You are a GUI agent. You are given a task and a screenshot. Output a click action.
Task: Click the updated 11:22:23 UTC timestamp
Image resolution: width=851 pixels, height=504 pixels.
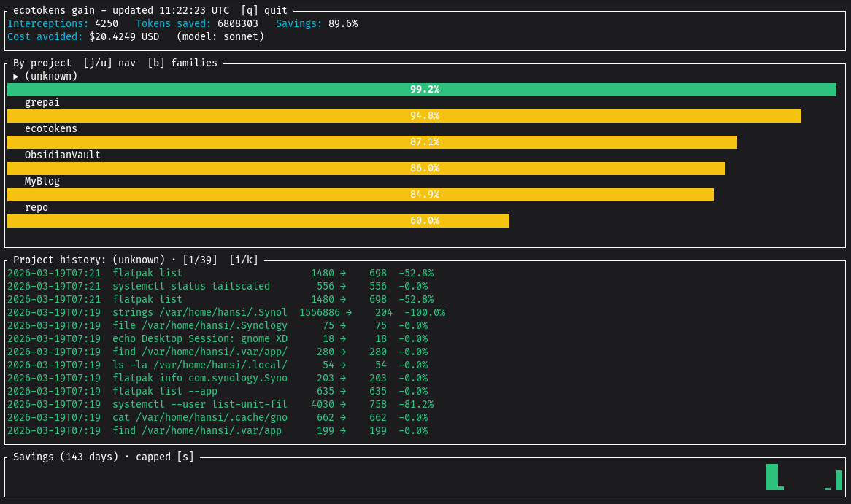coord(171,10)
